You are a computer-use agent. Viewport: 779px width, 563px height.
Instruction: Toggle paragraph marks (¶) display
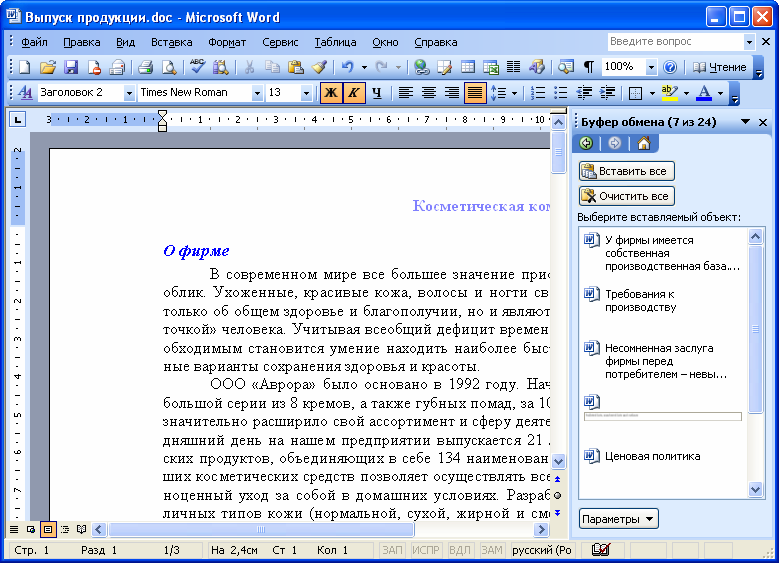[x=589, y=67]
